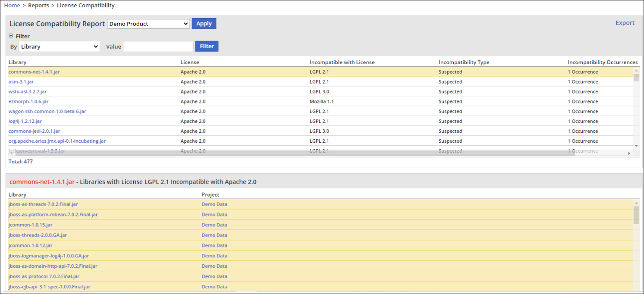Open Demo Data project for jcommon-1.0.15.jar

[x=214, y=225]
